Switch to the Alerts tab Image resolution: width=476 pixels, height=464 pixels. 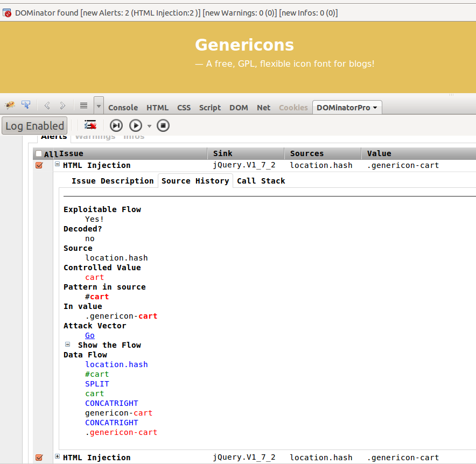click(54, 137)
